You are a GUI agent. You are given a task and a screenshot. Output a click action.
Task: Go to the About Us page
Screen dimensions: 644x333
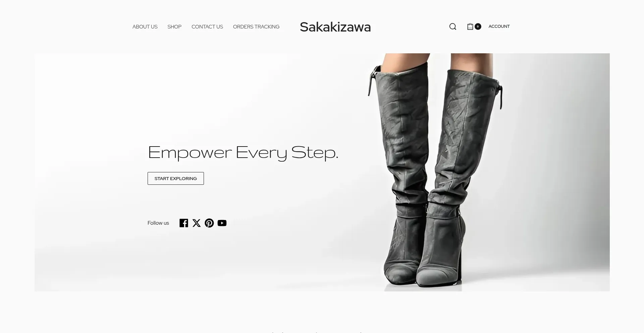click(145, 27)
